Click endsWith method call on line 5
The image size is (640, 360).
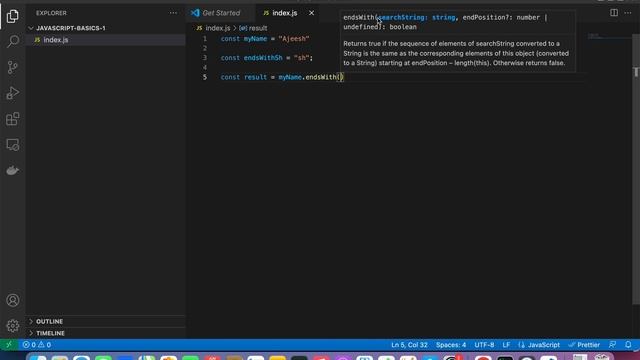click(321, 77)
